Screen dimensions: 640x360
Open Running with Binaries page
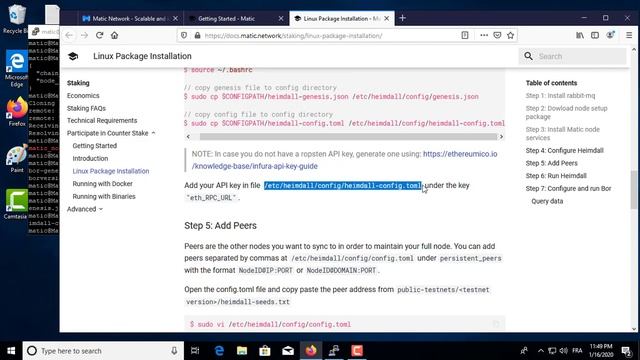pos(104,196)
